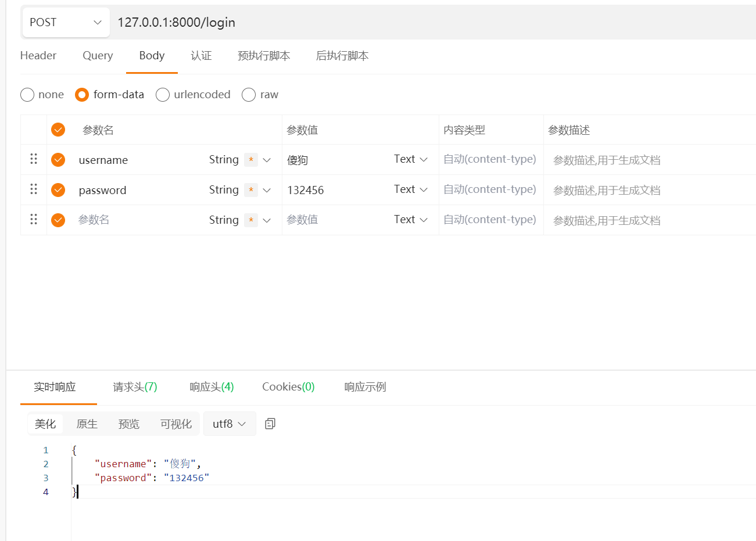Click the 原生 raw view button
This screenshot has width=756, height=541.
87,424
